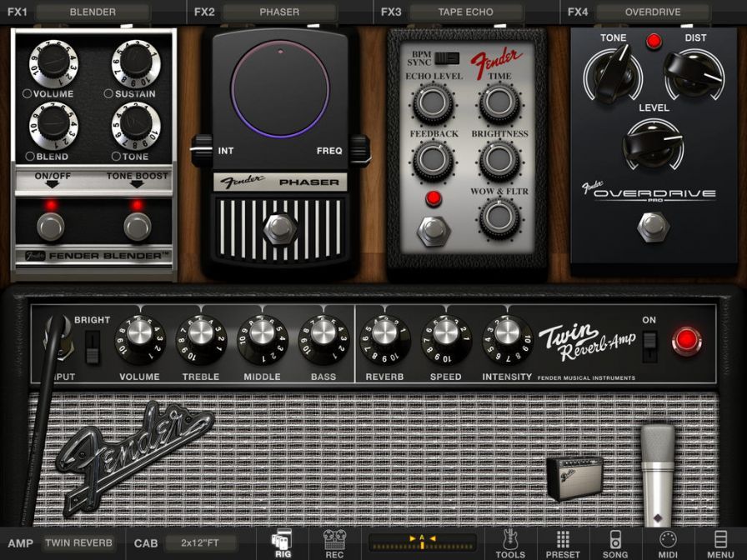Click the Overdrive Level knob

coord(654,142)
